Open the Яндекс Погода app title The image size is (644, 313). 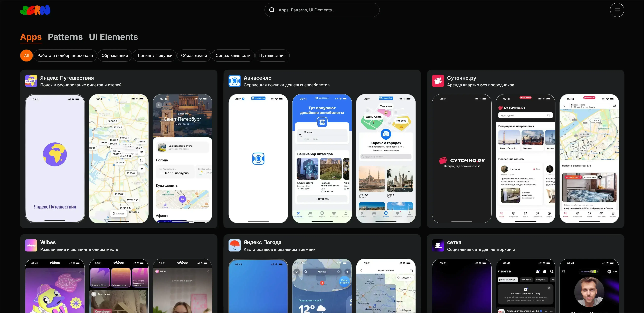pyautogui.click(x=262, y=242)
